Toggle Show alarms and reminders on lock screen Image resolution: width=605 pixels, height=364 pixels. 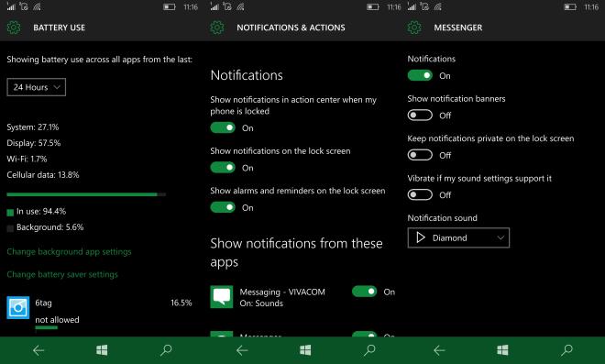pyautogui.click(x=223, y=207)
